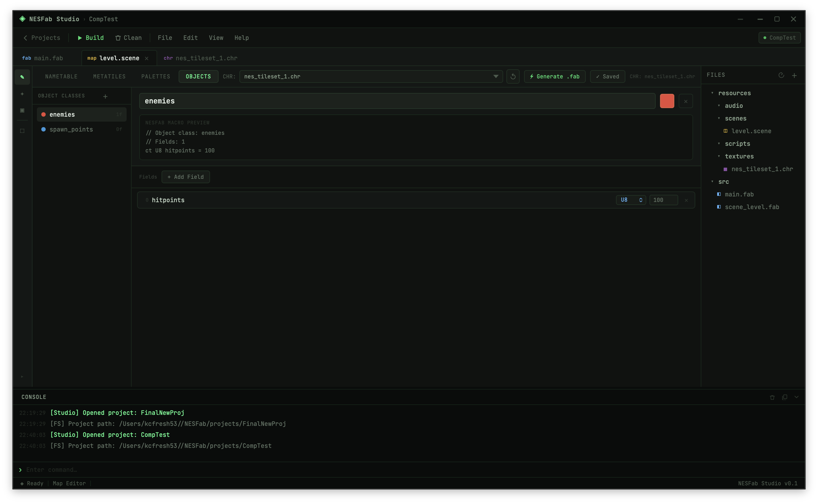818x504 pixels.
Task: Add a new file in Files panel
Action: pos(794,75)
